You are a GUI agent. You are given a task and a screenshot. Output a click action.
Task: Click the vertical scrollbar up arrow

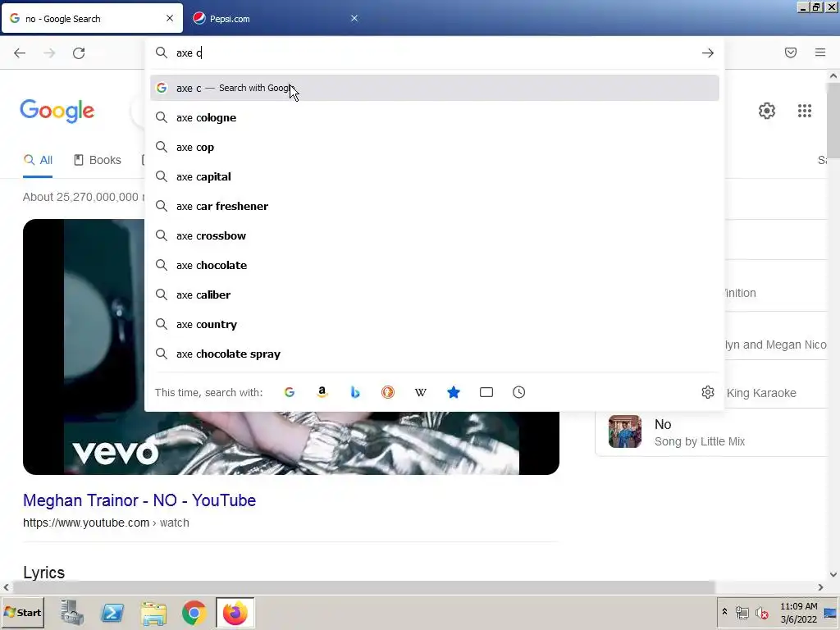(x=833, y=76)
